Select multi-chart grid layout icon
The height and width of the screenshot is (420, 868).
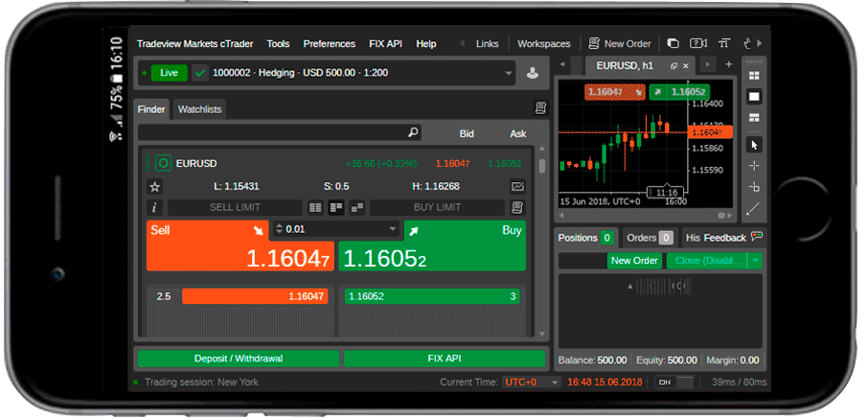754,76
